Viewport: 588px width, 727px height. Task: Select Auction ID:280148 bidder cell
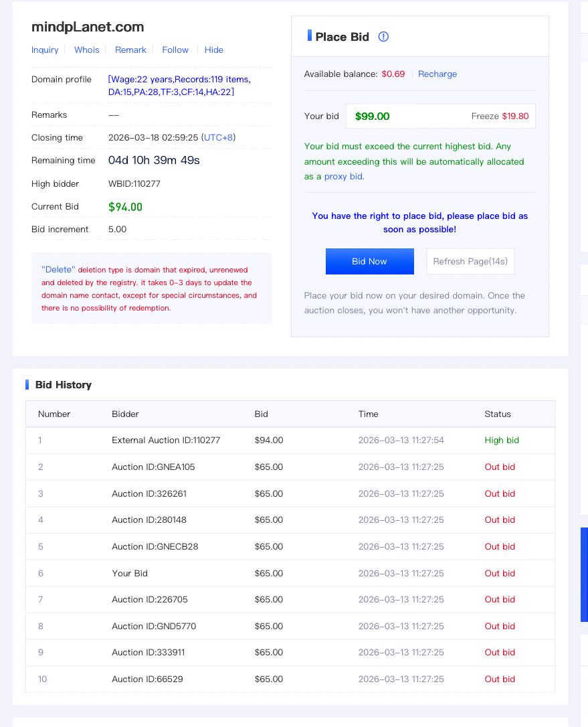pyautogui.click(x=149, y=520)
